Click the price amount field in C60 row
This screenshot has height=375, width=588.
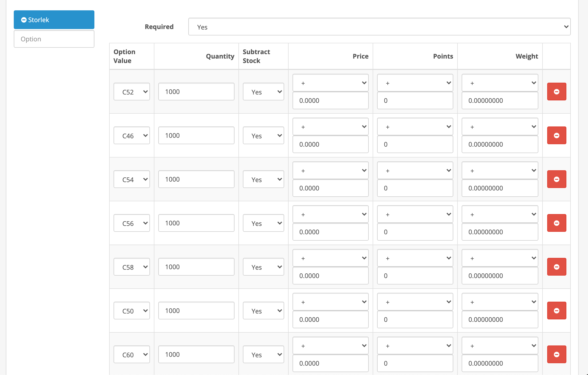click(331, 363)
